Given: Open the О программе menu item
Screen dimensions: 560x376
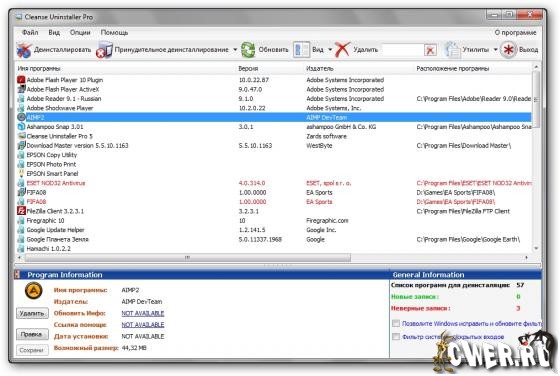Looking at the screenshot, I should point(515,32).
